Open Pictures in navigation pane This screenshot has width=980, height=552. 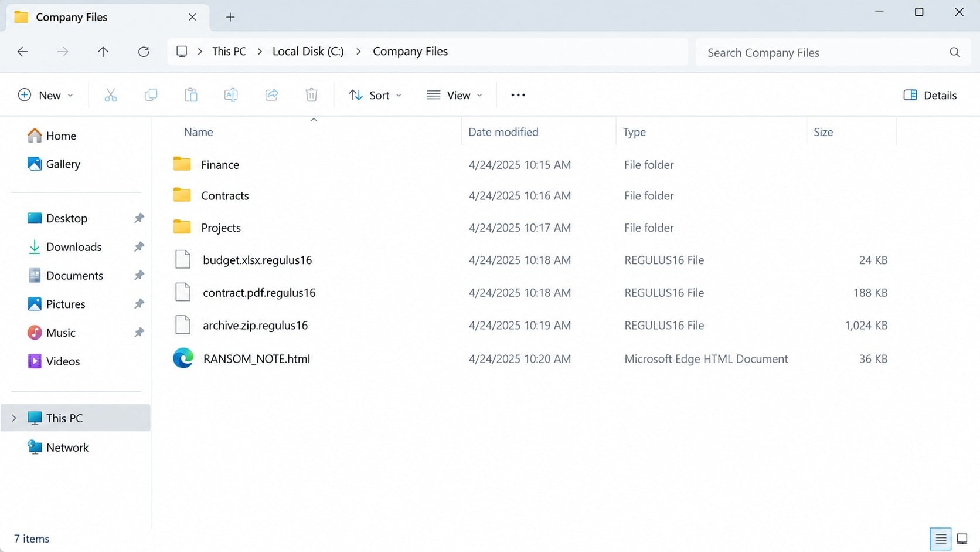[56, 304]
